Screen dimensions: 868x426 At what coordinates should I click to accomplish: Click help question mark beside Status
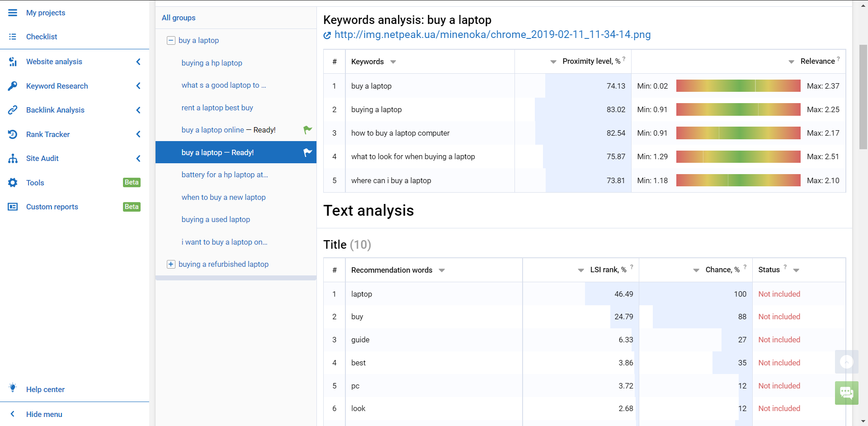point(785,267)
